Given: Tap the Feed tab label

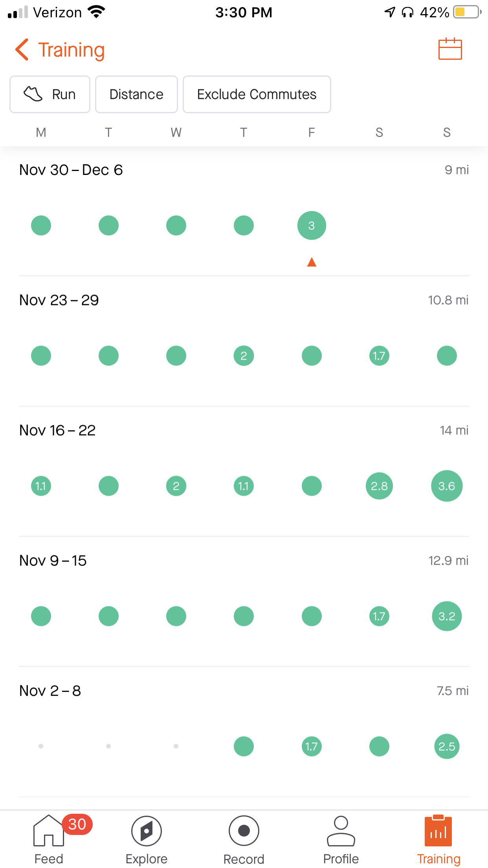Looking at the screenshot, I should pos(49,859).
